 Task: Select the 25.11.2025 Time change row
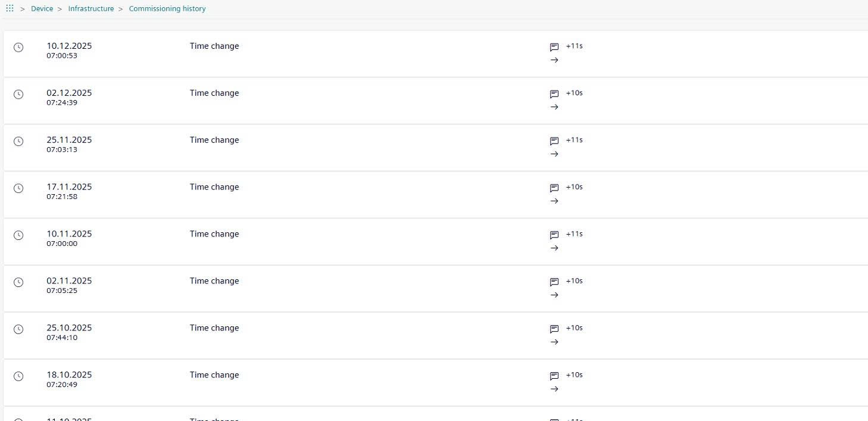tap(357, 148)
